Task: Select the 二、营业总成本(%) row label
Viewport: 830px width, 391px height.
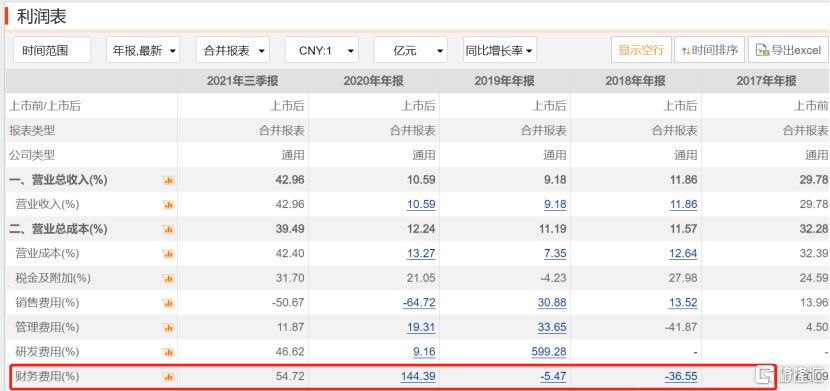Action: [x=58, y=229]
